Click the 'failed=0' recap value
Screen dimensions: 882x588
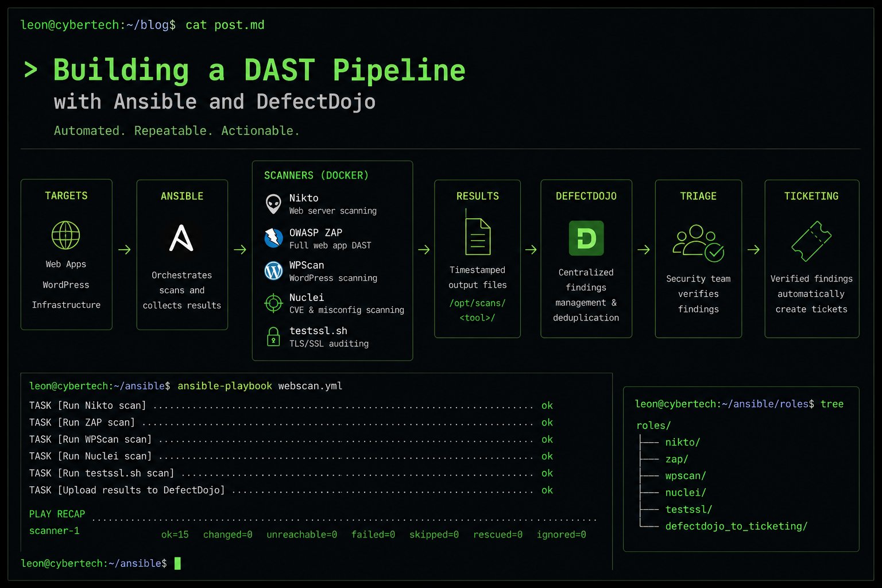[373, 535]
